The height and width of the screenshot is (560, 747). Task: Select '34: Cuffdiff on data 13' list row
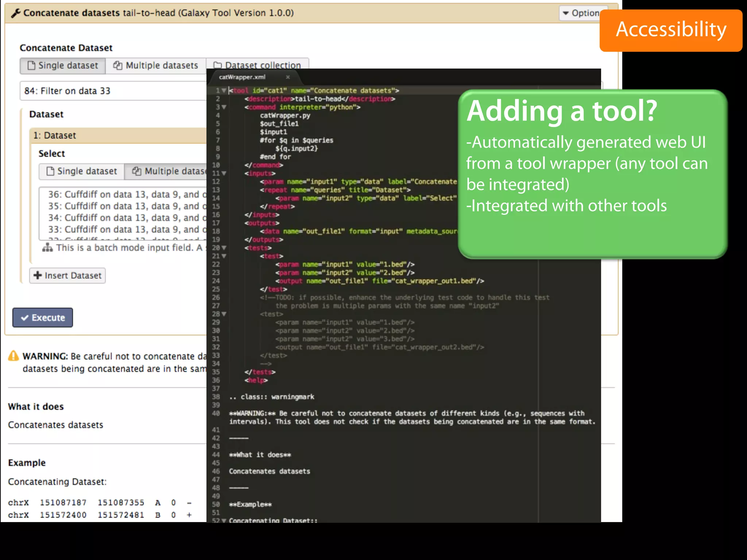[127, 218]
